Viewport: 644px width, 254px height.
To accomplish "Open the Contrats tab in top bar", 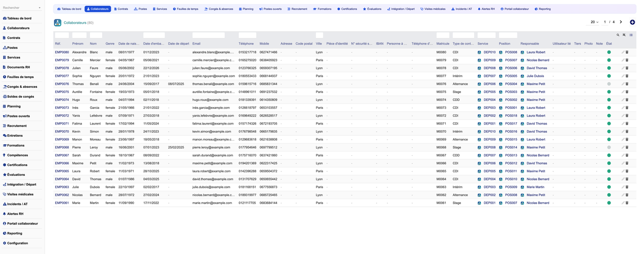I will click(x=121, y=9).
